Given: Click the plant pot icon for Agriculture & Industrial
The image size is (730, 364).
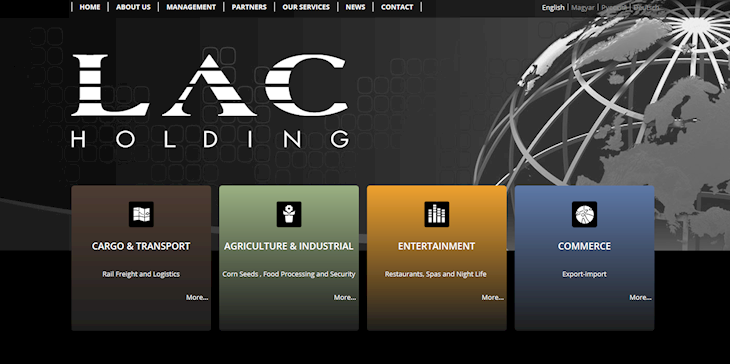Looking at the screenshot, I should pos(289,214).
